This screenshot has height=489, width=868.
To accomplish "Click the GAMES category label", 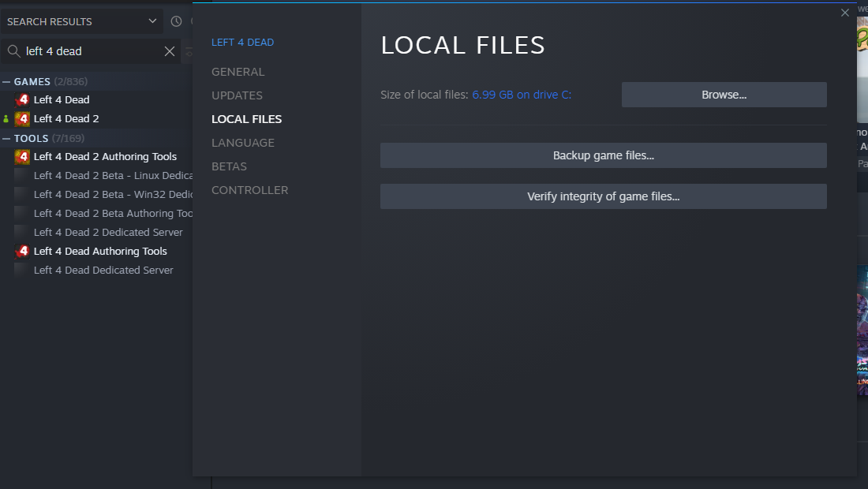I will [32, 82].
